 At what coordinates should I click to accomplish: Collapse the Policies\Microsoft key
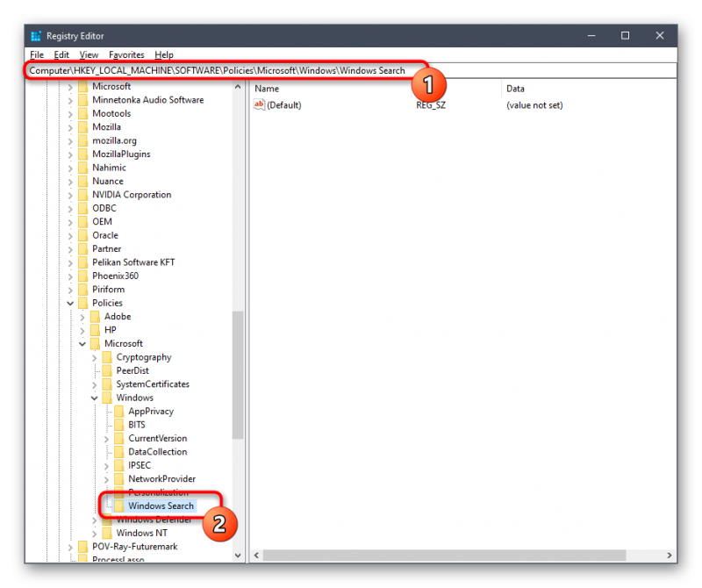point(82,344)
